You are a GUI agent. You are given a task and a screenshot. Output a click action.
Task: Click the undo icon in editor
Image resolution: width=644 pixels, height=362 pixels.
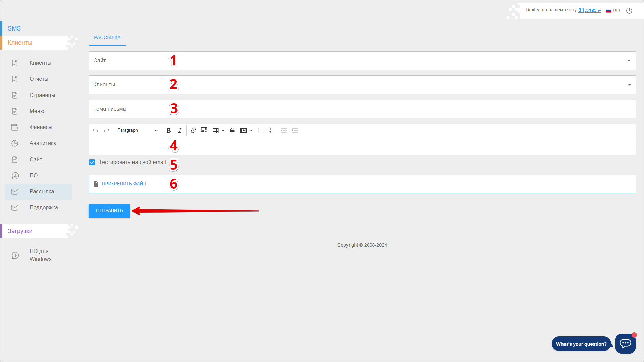click(95, 130)
